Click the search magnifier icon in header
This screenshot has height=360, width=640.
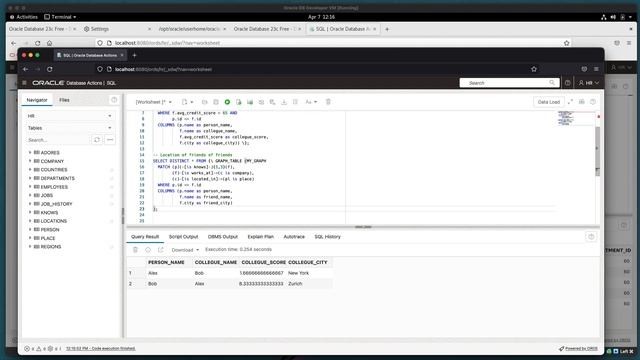click(552, 83)
